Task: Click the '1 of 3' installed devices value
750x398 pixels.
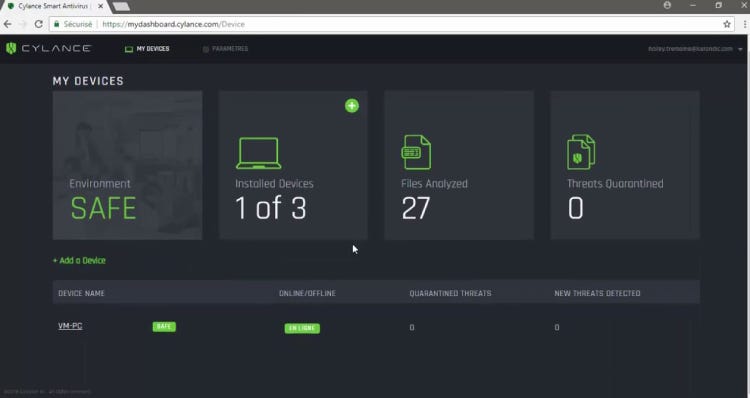Action: (x=271, y=208)
